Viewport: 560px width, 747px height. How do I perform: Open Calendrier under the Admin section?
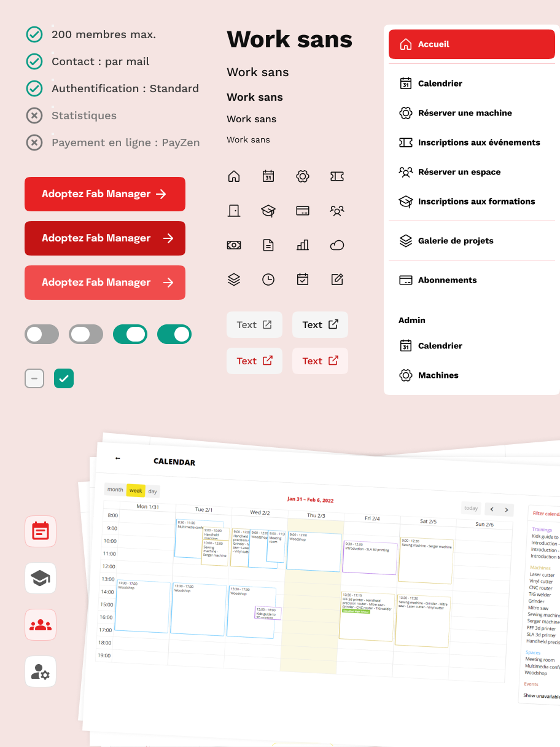[x=472, y=346]
